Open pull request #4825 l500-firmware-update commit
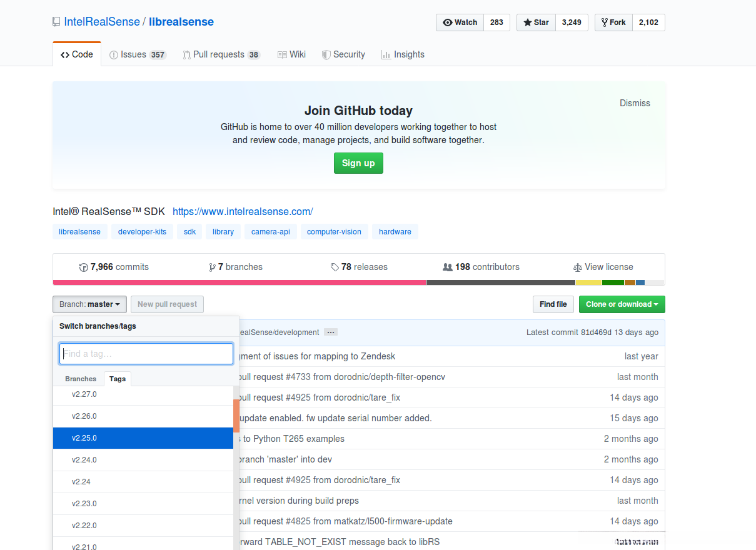Image resolution: width=756 pixels, height=550 pixels. [346, 521]
